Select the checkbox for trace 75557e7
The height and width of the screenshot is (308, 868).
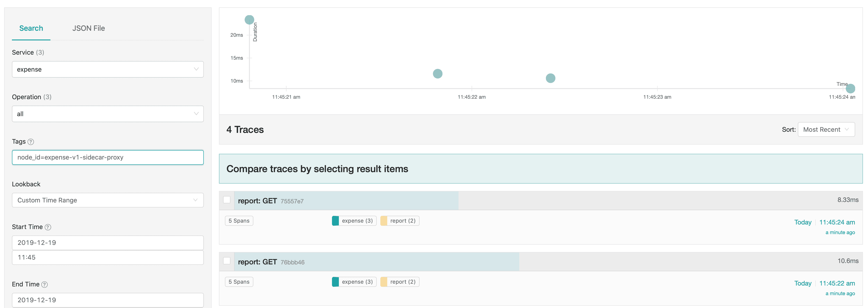pyautogui.click(x=227, y=200)
